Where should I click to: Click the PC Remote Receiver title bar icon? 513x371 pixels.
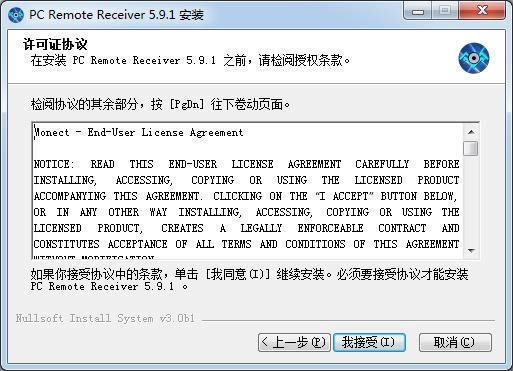pyautogui.click(x=16, y=15)
